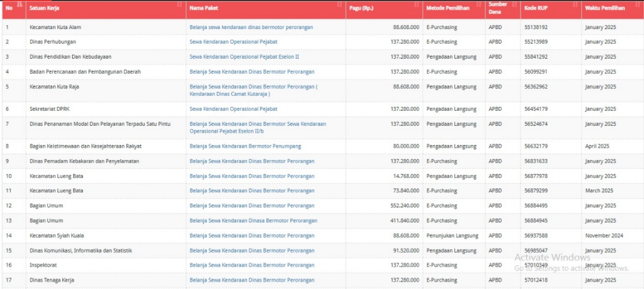Select Kode RUP 55841292
The width and height of the screenshot is (644, 289).
click(536, 57)
